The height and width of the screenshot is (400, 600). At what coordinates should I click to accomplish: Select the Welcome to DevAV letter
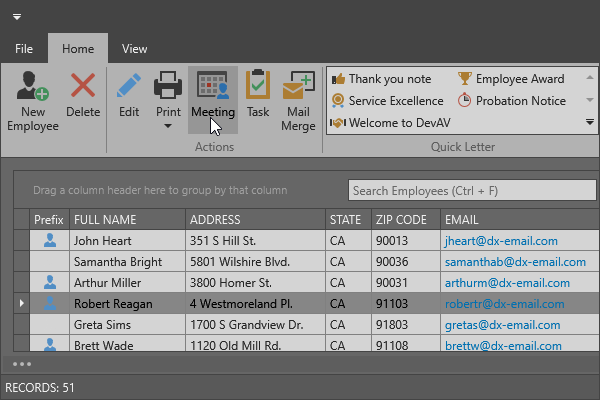pyautogui.click(x=390, y=123)
